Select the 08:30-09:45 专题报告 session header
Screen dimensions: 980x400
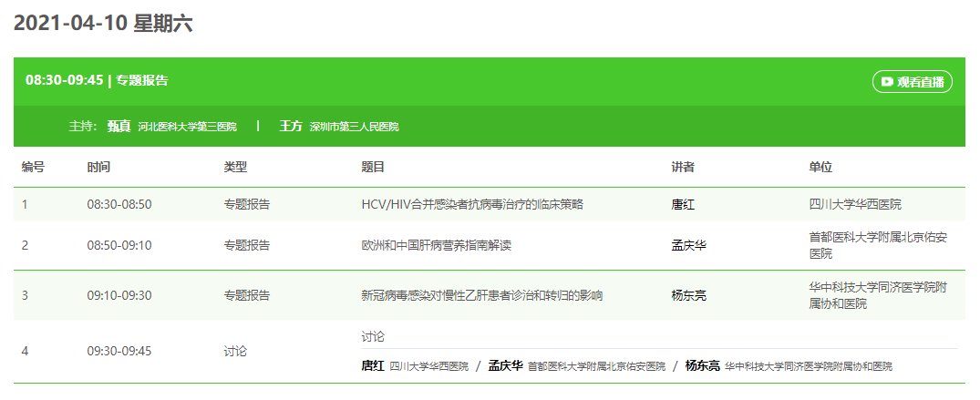pyautogui.click(x=97, y=80)
